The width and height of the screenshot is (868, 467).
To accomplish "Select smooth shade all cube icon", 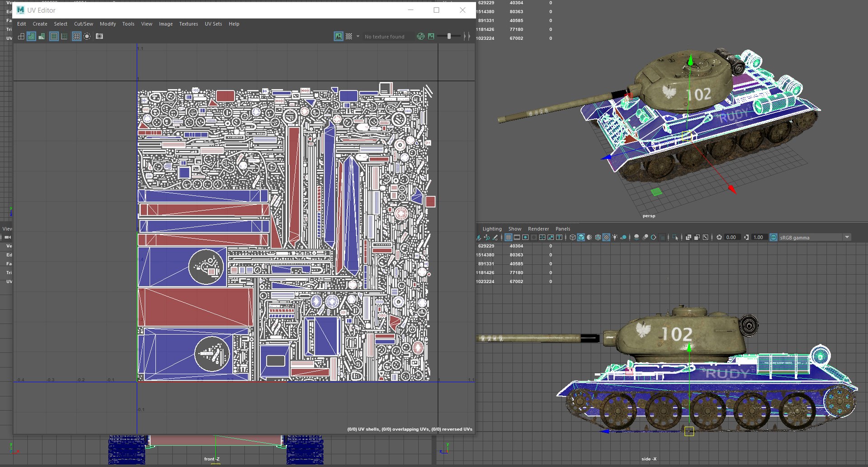I will coord(581,237).
